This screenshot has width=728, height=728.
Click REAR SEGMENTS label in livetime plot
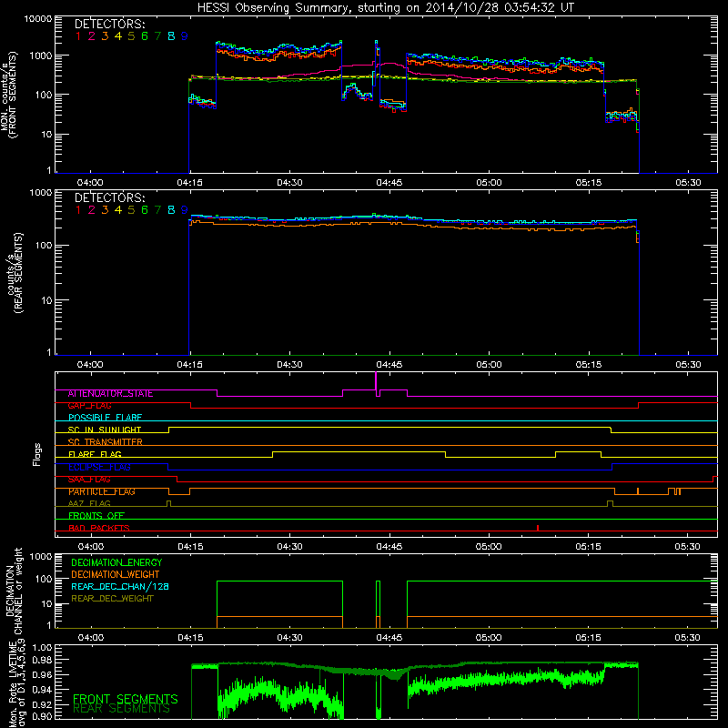click(121, 709)
